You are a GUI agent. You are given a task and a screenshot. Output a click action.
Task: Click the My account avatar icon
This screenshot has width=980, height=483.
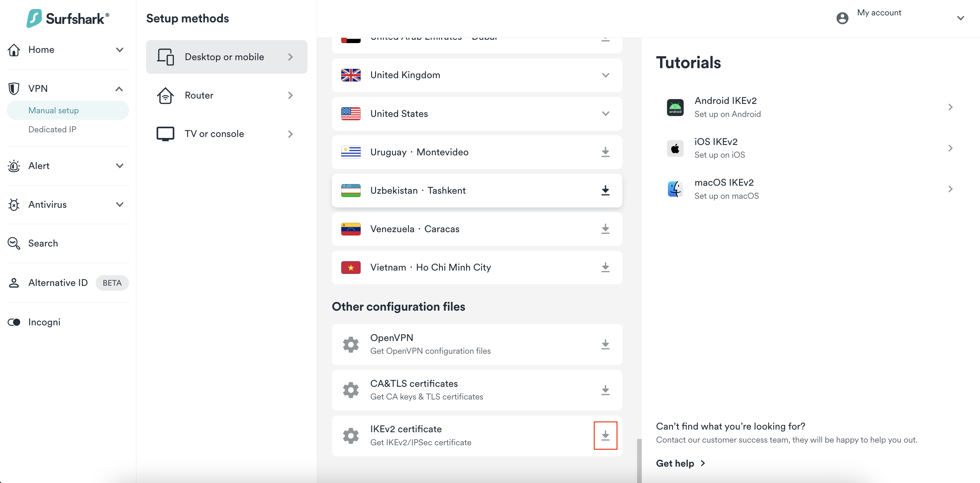(842, 18)
